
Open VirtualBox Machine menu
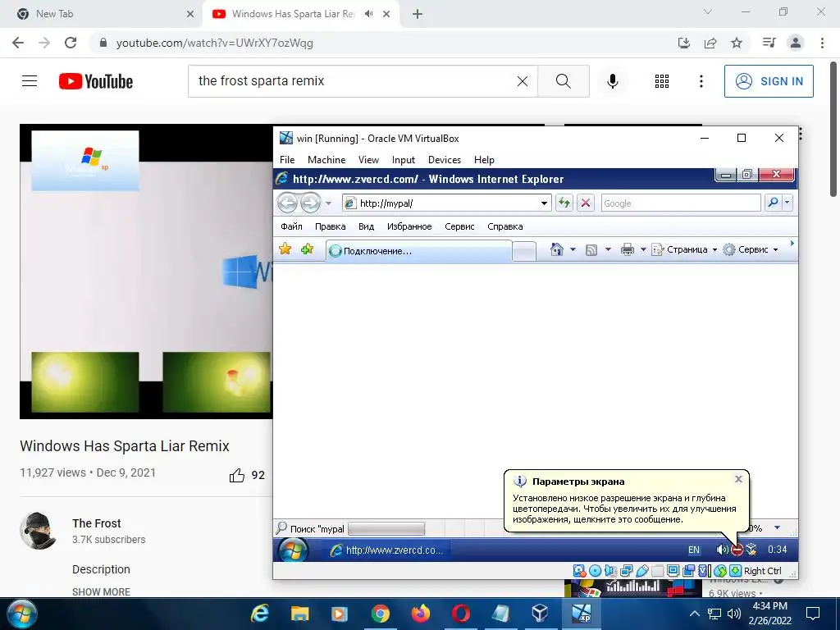[x=326, y=160]
